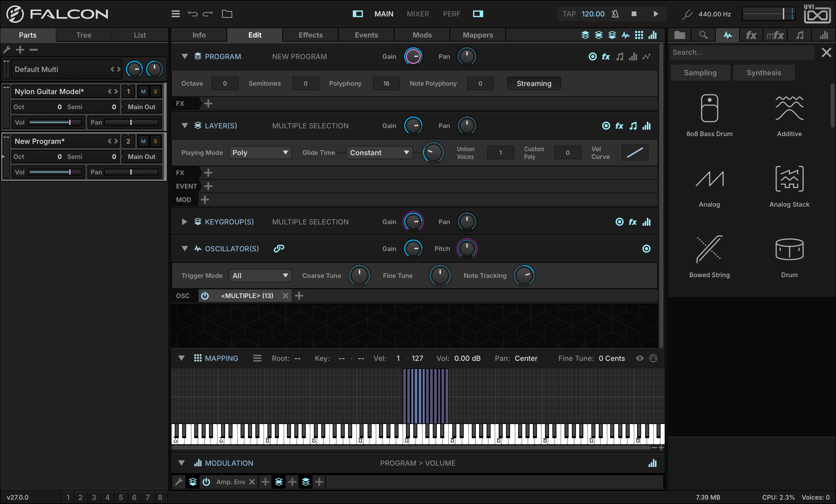Toggle the mapping eye visibility icon

(x=639, y=358)
